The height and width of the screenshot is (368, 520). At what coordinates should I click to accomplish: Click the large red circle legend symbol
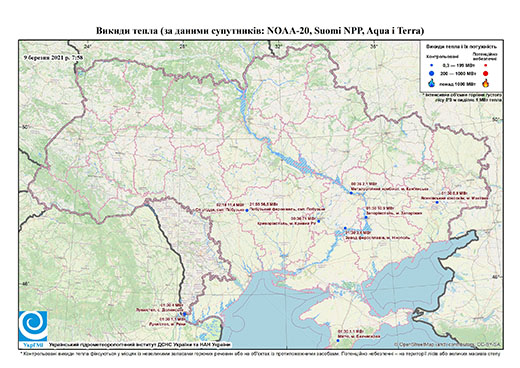coord(486,74)
